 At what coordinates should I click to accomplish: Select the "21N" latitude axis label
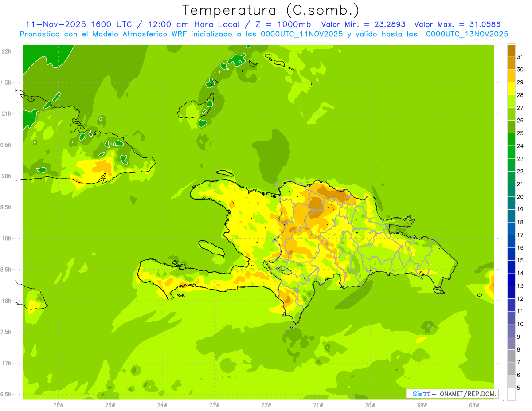tap(7, 114)
